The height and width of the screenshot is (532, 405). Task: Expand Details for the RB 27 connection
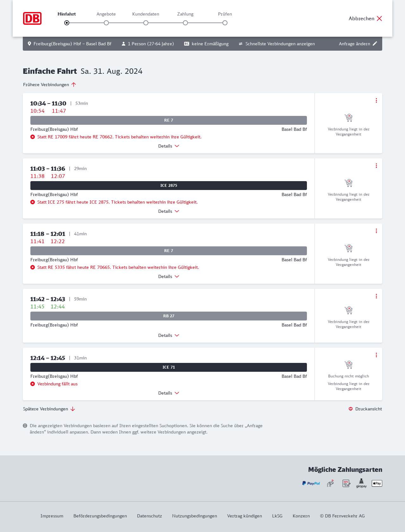(169, 335)
